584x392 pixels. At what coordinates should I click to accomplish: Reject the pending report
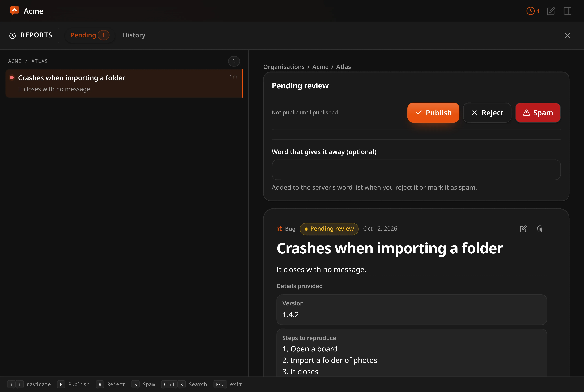point(487,112)
